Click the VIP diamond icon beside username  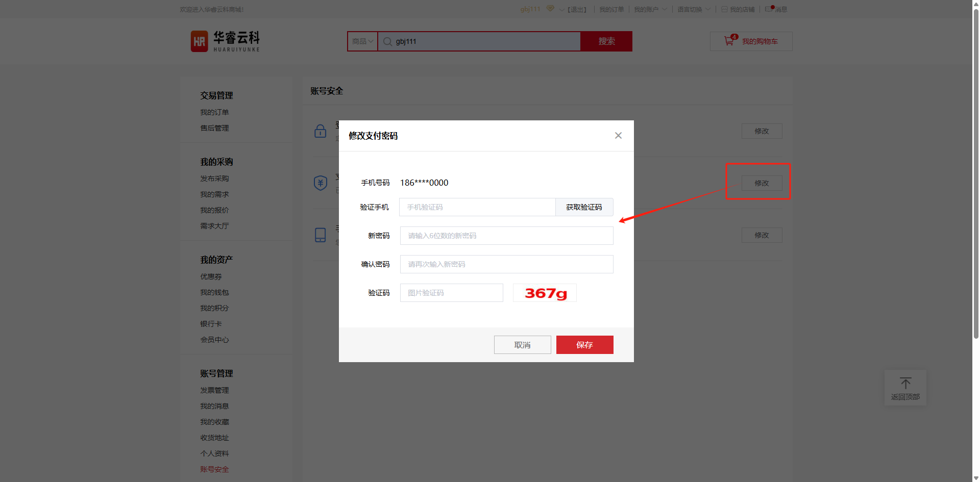pyautogui.click(x=550, y=9)
